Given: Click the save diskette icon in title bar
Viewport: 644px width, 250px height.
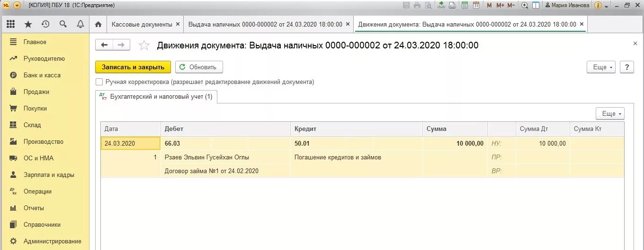Looking at the screenshot, I should tap(406, 5).
